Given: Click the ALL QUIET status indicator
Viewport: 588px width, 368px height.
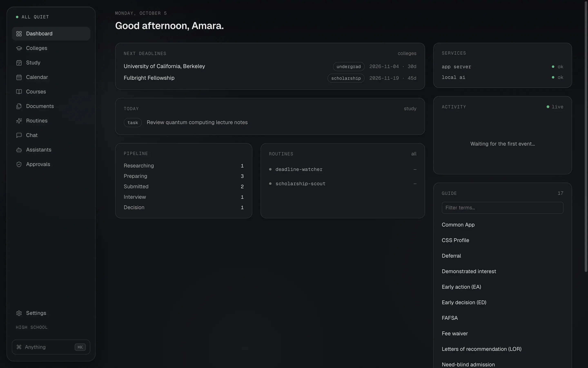Looking at the screenshot, I should [x=32, y=17].
